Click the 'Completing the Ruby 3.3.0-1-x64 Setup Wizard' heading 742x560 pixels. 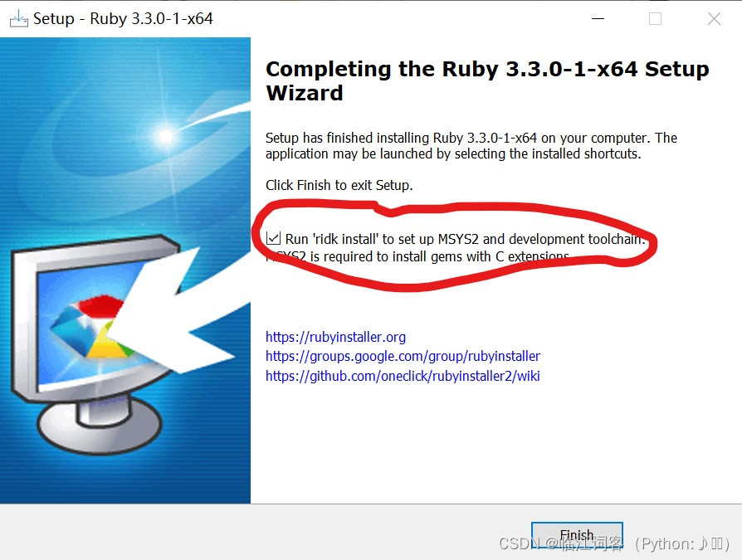[x=487, y=80]
